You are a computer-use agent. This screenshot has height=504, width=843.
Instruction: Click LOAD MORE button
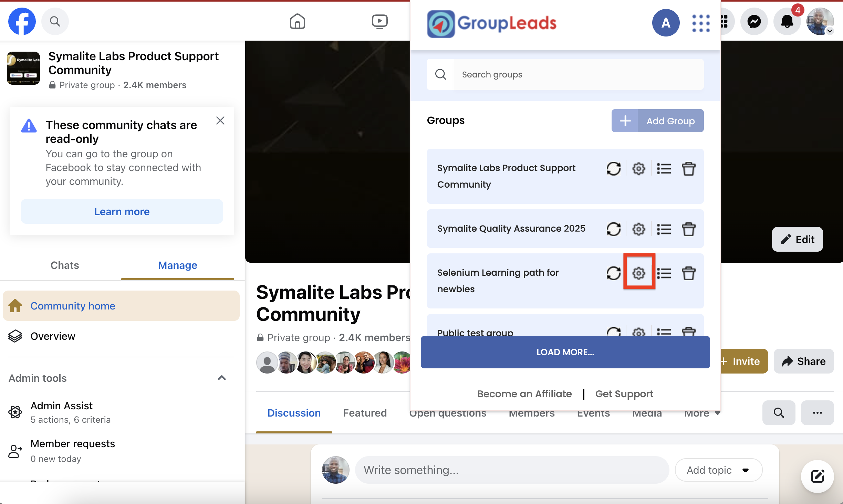565,352
